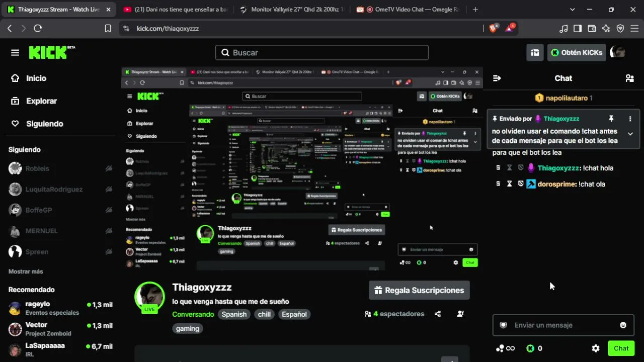
Task: Reload the current Kick page
Action: [38, 29]
